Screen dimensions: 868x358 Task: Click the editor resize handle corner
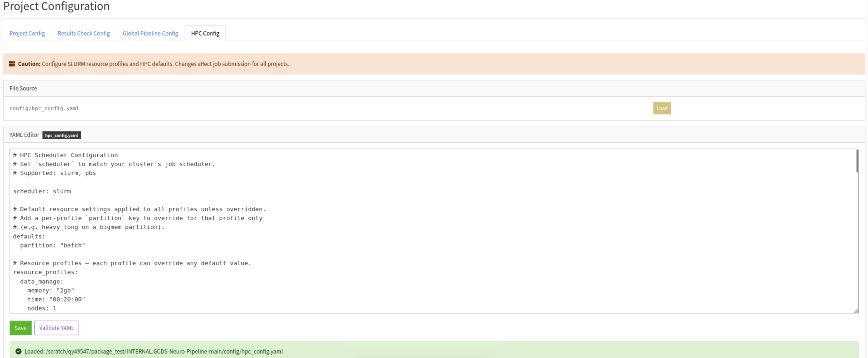point(856,311)
